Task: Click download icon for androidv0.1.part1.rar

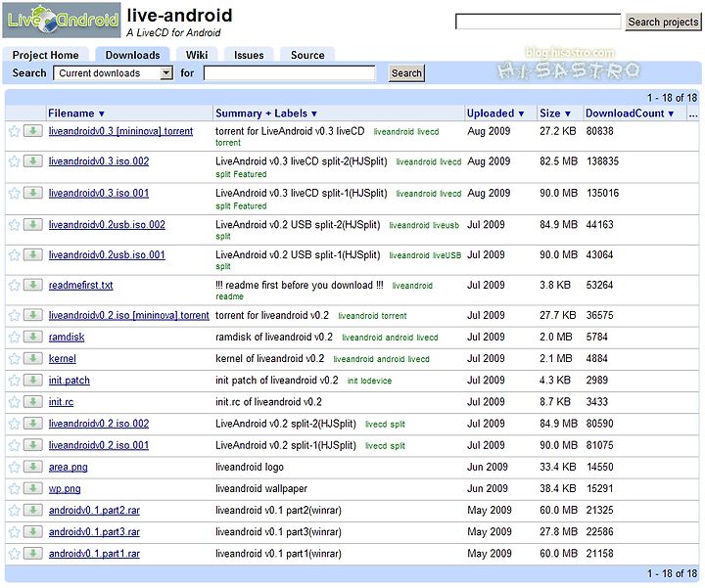Action: click(33, 554)
